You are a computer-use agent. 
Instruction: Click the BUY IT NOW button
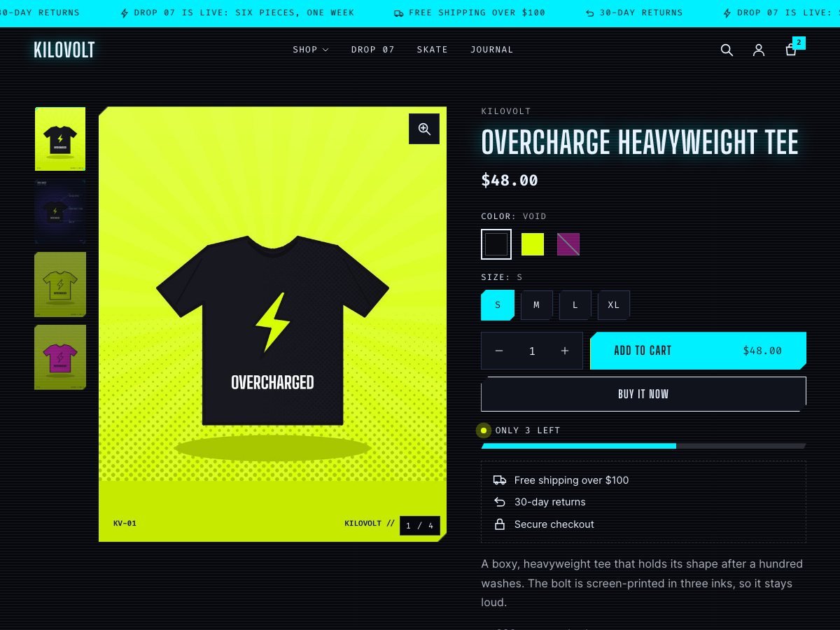644,394
